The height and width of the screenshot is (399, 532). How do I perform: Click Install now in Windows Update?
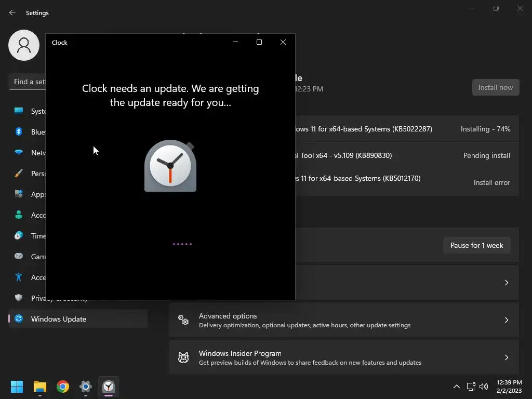[495, 87]
